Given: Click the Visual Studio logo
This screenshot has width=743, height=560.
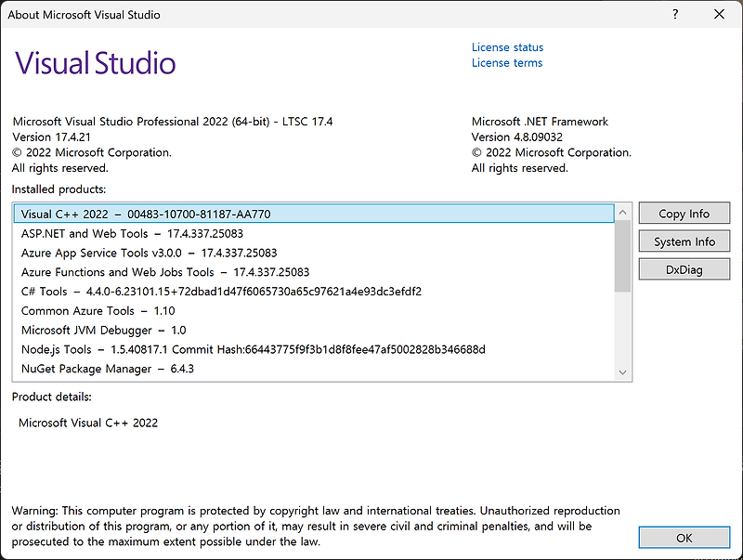Looking at the screenshot, I should pos(95,62).
